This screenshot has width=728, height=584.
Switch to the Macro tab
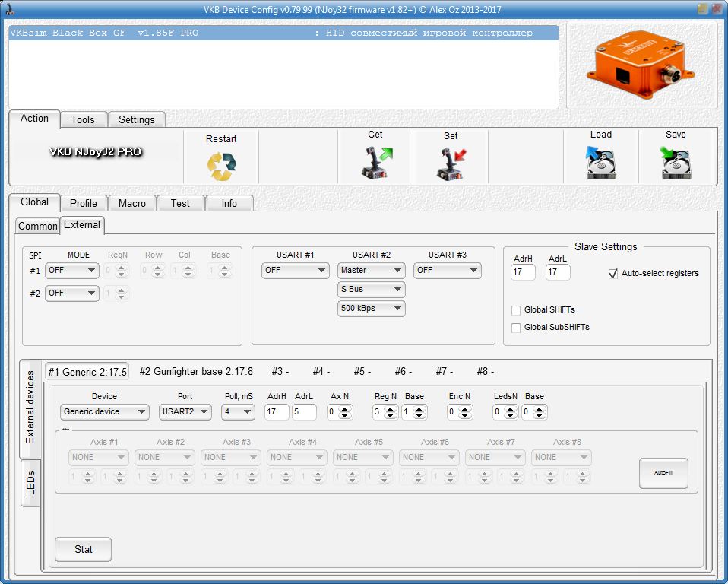(132, 203)
